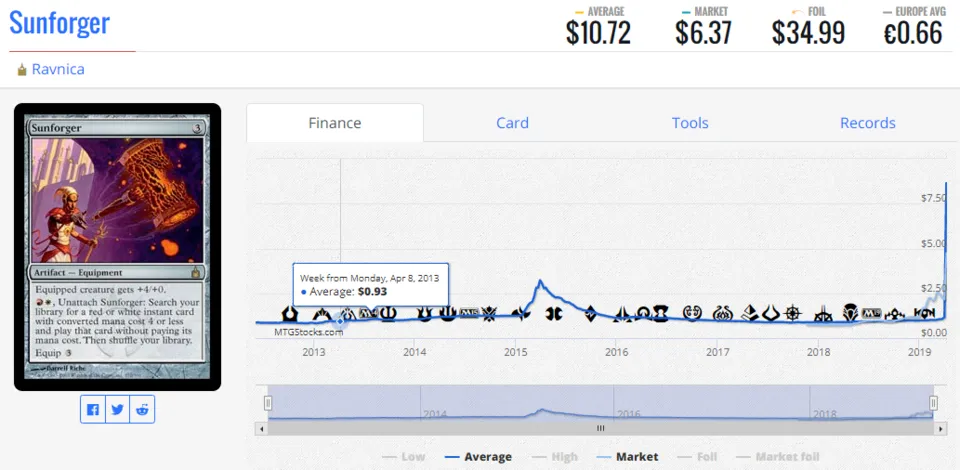The width and height of the screenshot is (960, 470).
Task: Click the Sunforger card image
Action: tap(118, 247)
